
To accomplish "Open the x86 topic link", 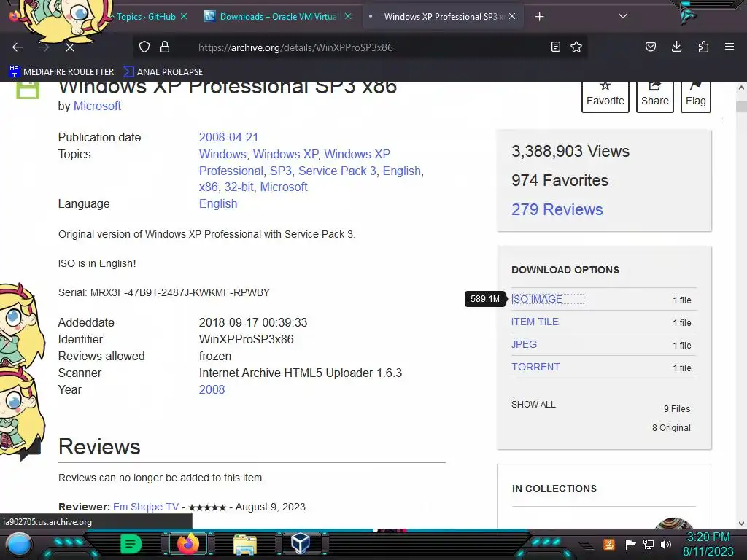I will (x=208, y=187).
